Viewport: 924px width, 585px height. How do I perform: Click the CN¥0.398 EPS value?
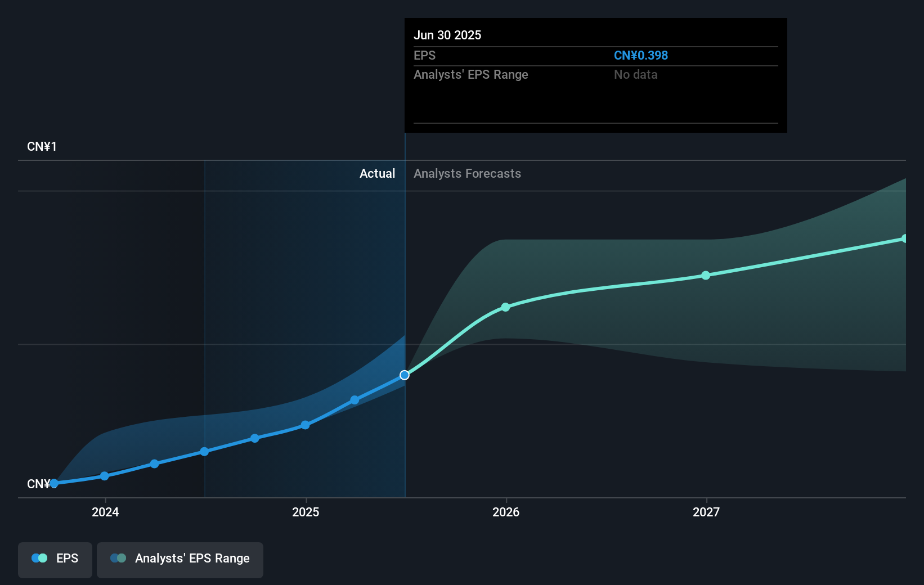click(641, 55)
